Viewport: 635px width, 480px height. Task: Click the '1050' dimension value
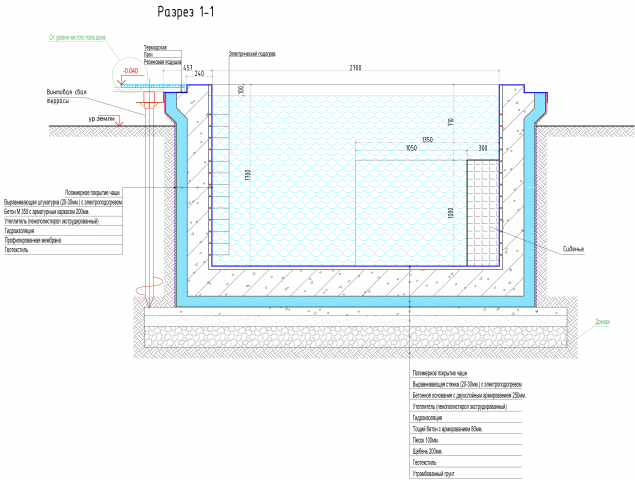point(411,148)
